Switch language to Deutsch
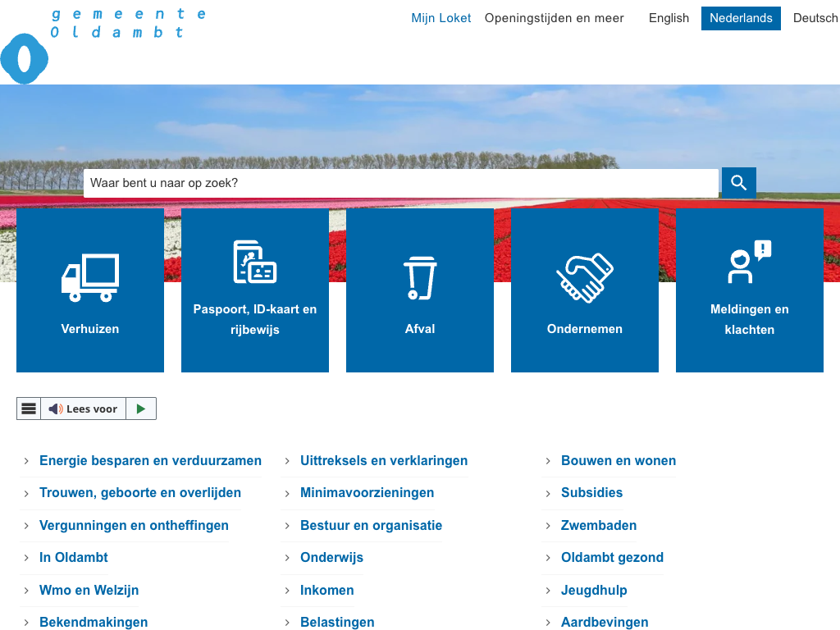 coord(815,18)
